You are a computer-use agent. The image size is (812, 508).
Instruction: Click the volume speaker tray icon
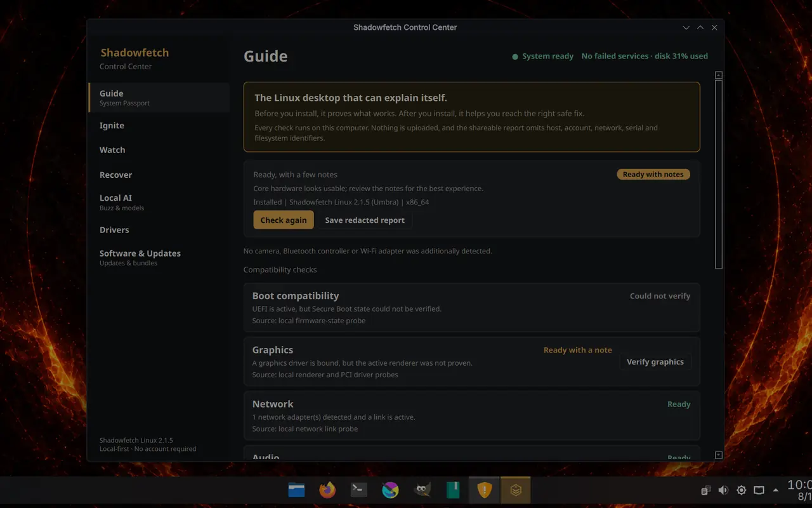[723, 490]
